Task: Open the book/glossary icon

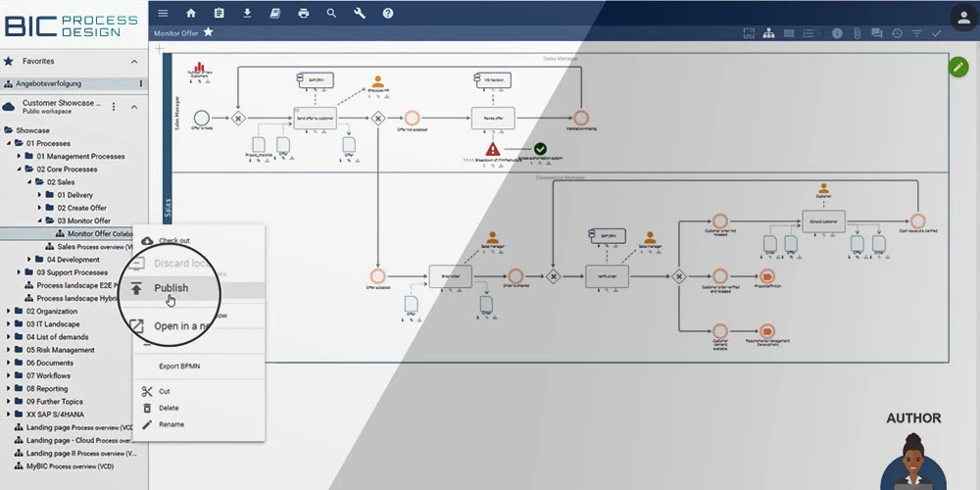Action: (275, 13)
